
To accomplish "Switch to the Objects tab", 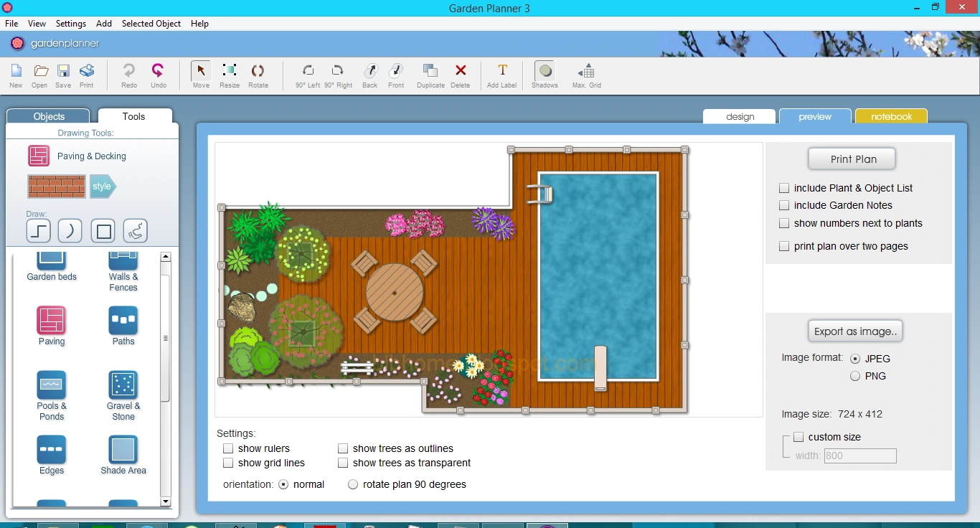I will (x=49, y=116).
